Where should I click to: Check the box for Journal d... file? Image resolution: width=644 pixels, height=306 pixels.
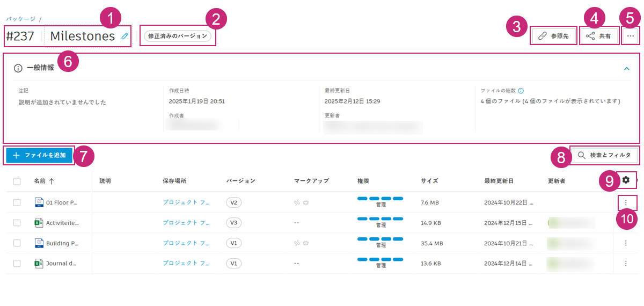click(17, 264)
